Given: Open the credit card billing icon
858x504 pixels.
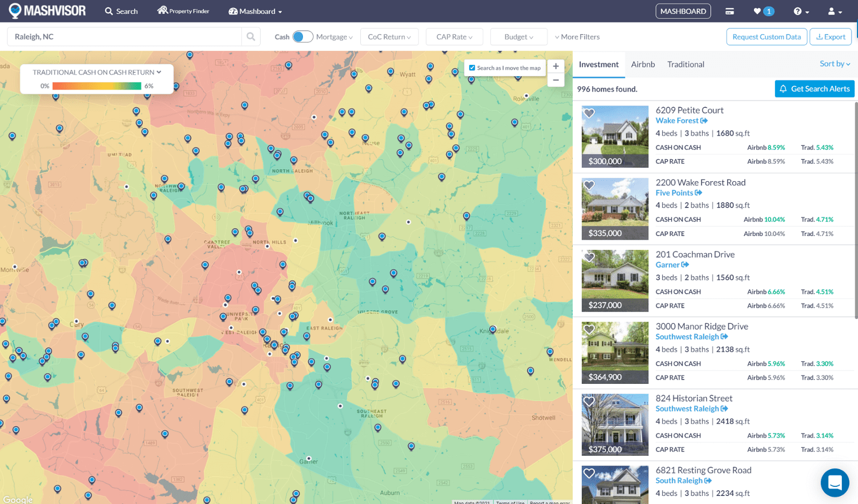Looking at the screenshot, I should [729, 11].
